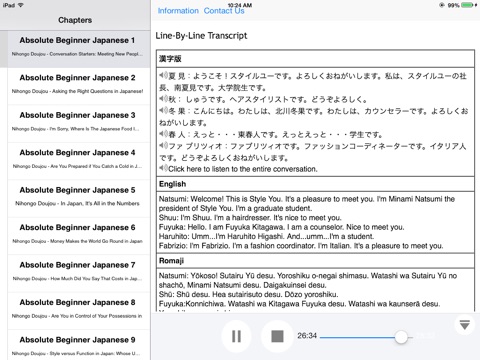Select chapter Absolute Beginner Japanese 7
Screen dimensions: 480x360
tap(79, 273)
